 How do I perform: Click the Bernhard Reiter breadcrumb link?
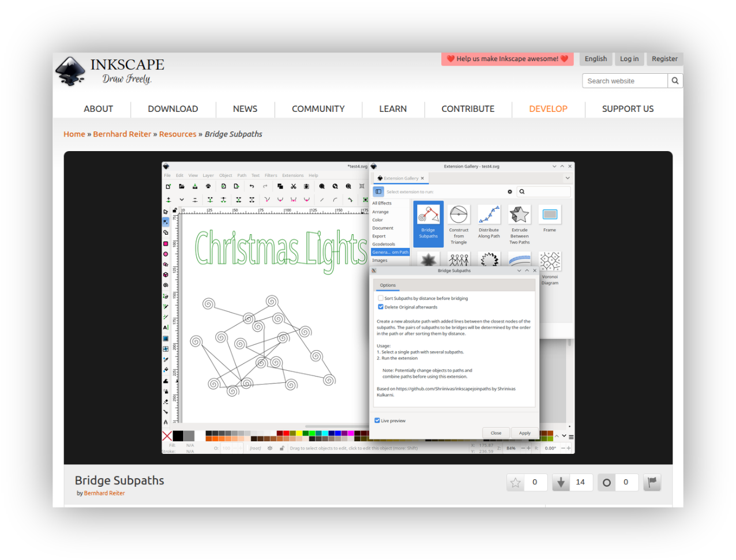(x=122, y=134)
